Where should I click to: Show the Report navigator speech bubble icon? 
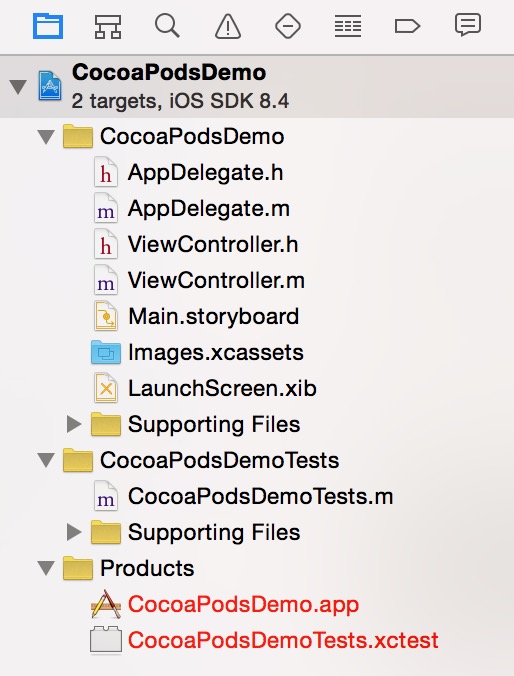[468, 25]
